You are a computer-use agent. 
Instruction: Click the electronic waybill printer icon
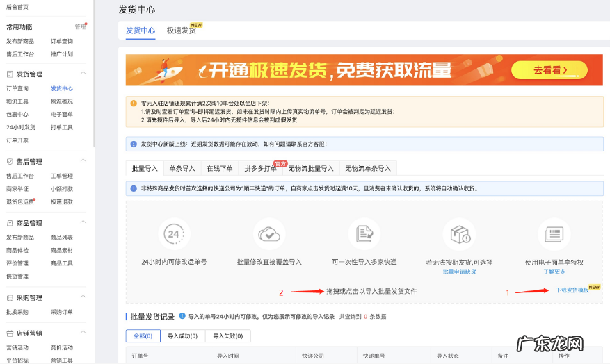point(554,234)
